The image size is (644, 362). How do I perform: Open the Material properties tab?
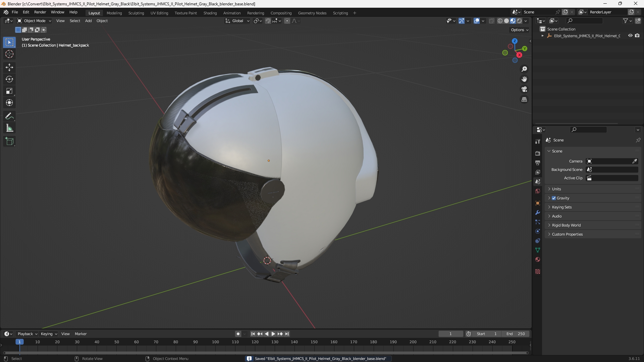coord(538,259)
